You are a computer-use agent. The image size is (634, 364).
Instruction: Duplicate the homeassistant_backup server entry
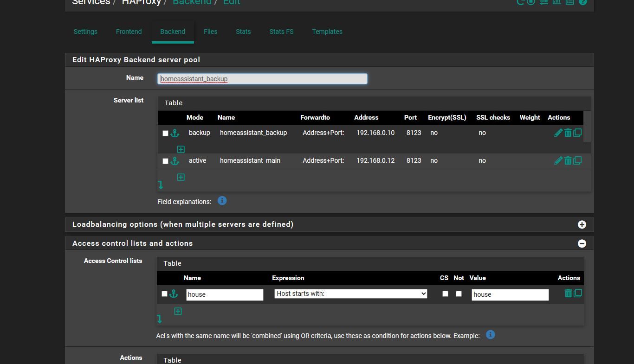coord(577,133)
